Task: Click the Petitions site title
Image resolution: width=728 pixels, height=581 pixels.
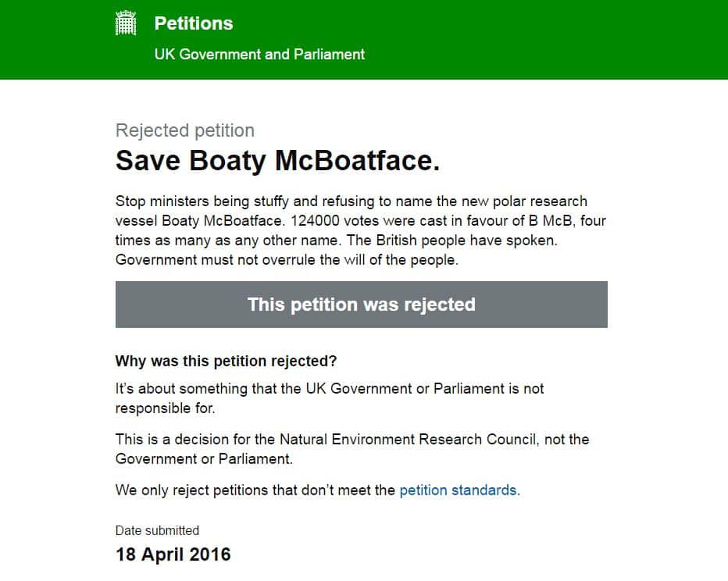Action: (192, 23)
